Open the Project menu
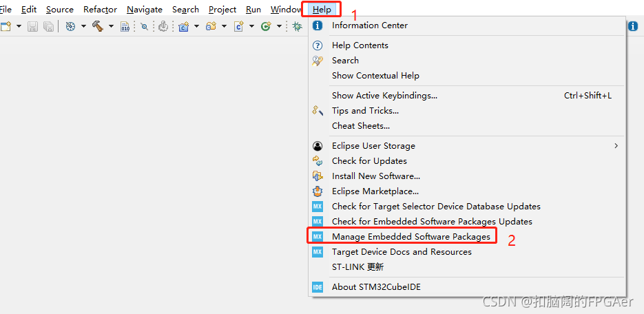This screenshot has width=644, height=314. (x=222, y=9)
